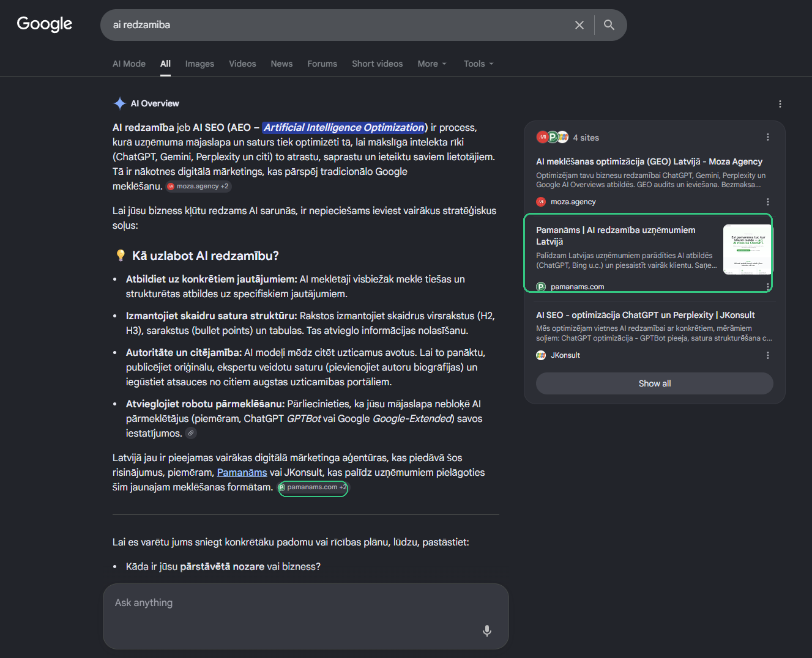Click highlighted 'Artificial Intelligence Optimization' text
The width and height of the screenshot is (812, 658).
344,128
